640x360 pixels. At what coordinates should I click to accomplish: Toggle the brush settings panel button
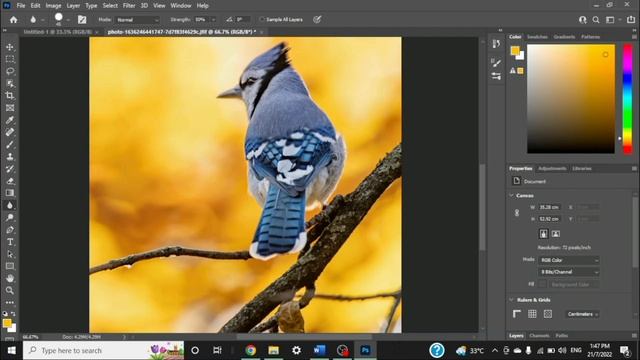pyautogui.click(x=82, y=20)
